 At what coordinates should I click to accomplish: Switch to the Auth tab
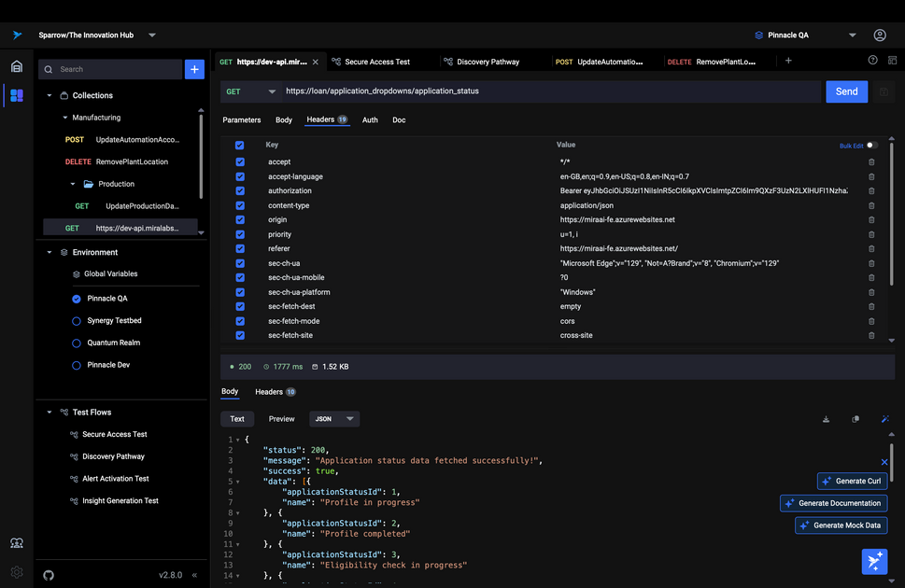tap(370, 119)
